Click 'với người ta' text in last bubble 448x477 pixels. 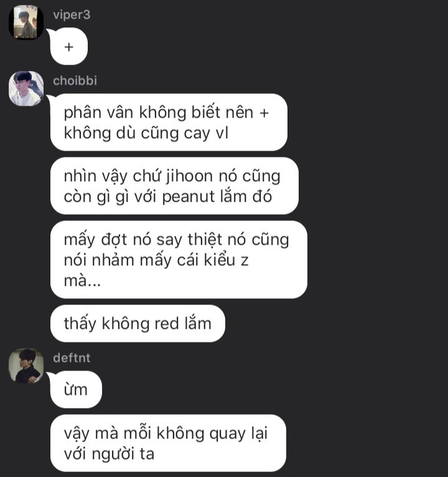[x=109, y=454]
